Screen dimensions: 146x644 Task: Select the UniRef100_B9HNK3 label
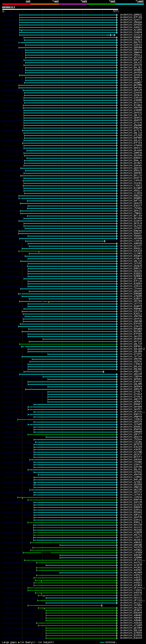click(x=131, y=37)
